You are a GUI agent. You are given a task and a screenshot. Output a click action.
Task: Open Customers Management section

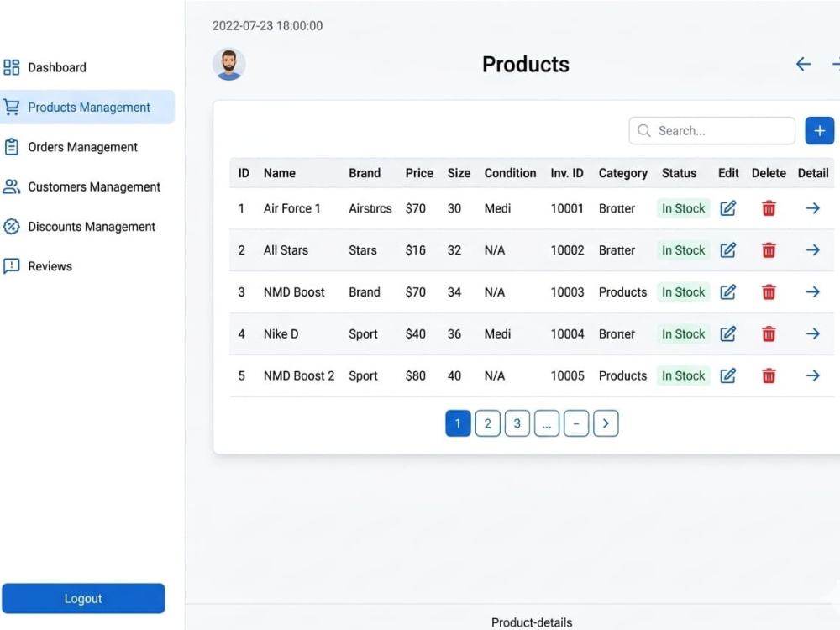[94, 186]
